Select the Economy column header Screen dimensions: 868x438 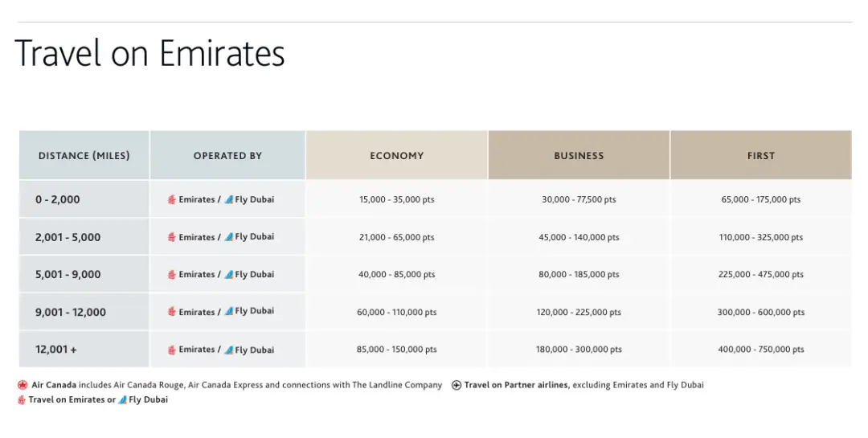pos(396,156)
